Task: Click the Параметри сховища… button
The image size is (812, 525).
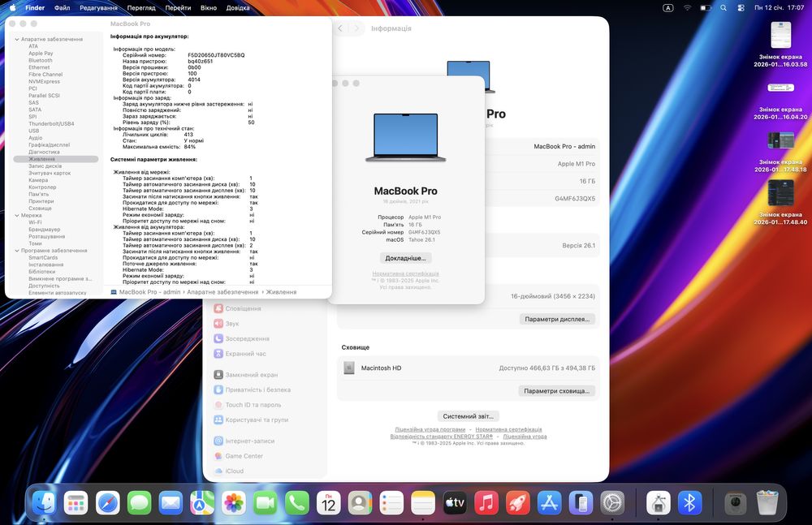Action: (557, 391)
